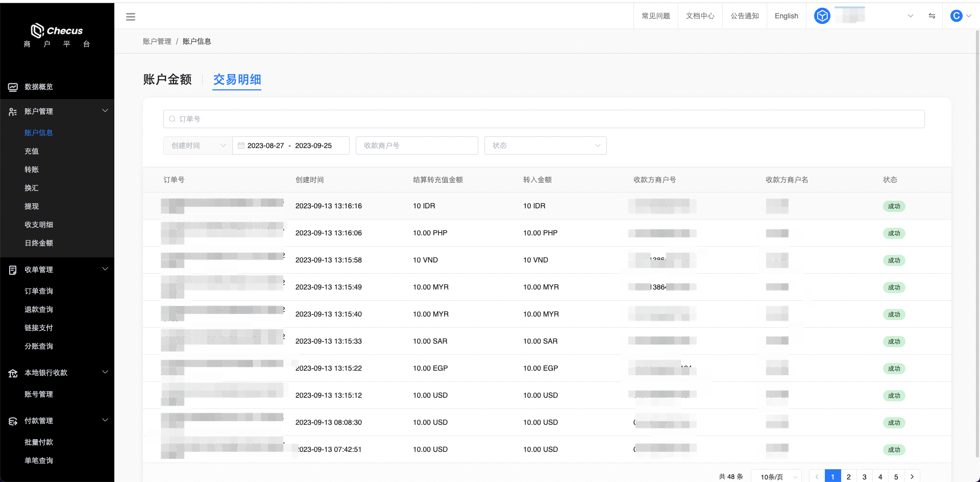Open 日终金额 in sidebar

tap(39, 243)
